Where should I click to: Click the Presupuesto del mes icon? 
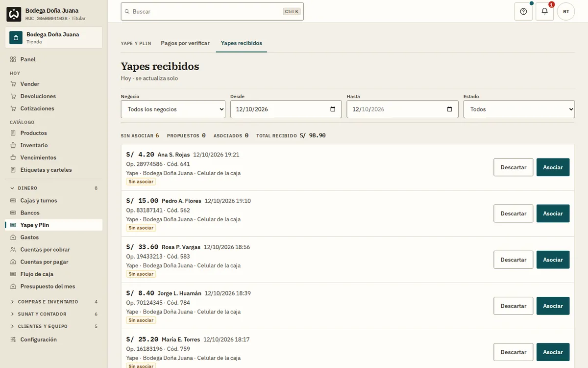[x=13, y=287]
